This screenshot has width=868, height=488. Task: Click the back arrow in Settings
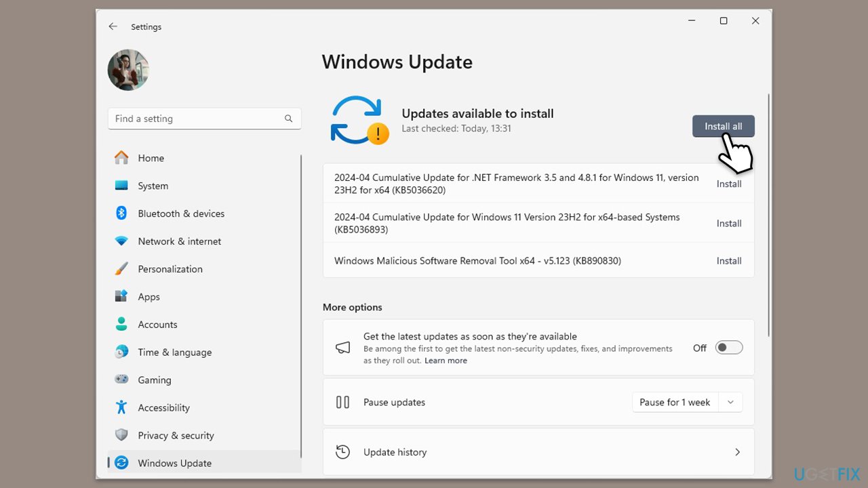click(113, 26)
